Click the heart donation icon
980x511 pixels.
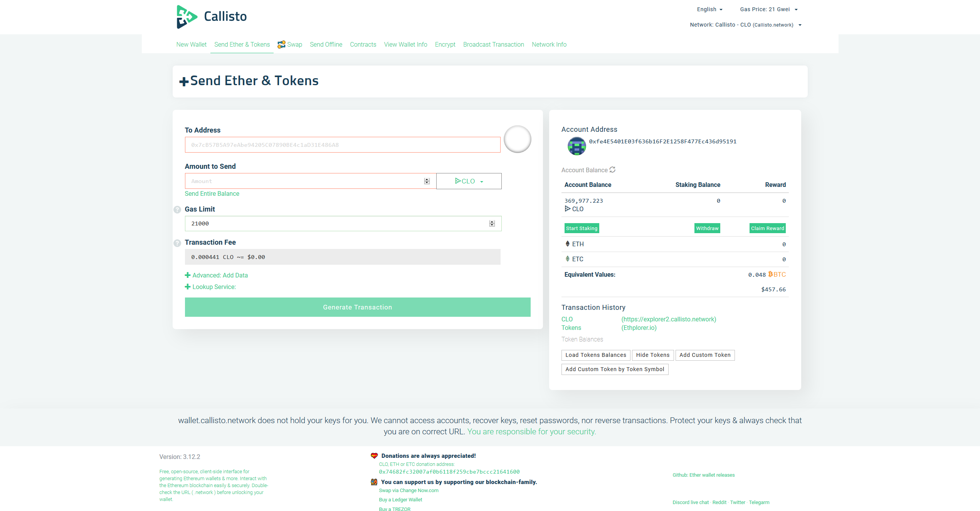pyautogui.click(x=374, y=456)
